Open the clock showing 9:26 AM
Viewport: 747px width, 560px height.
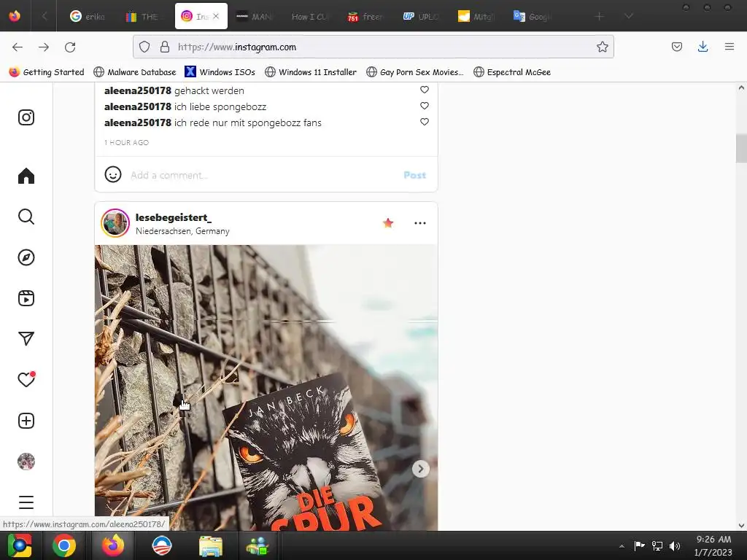pyautogui.click(x=713, y=545)
